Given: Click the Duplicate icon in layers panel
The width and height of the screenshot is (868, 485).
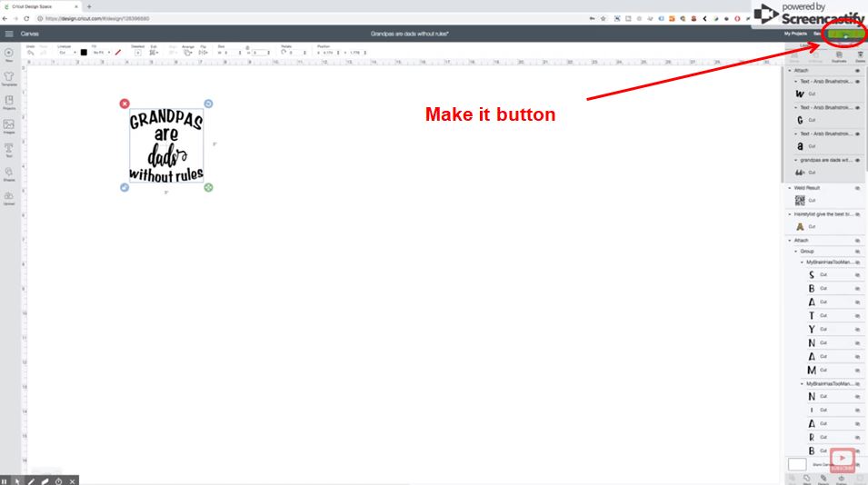Looking at the screenshot, I should pos(839,55).
